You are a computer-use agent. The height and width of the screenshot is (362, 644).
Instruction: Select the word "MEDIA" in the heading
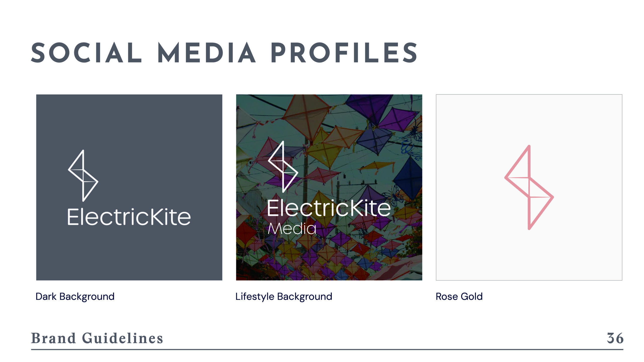click(x=207, y=53)
